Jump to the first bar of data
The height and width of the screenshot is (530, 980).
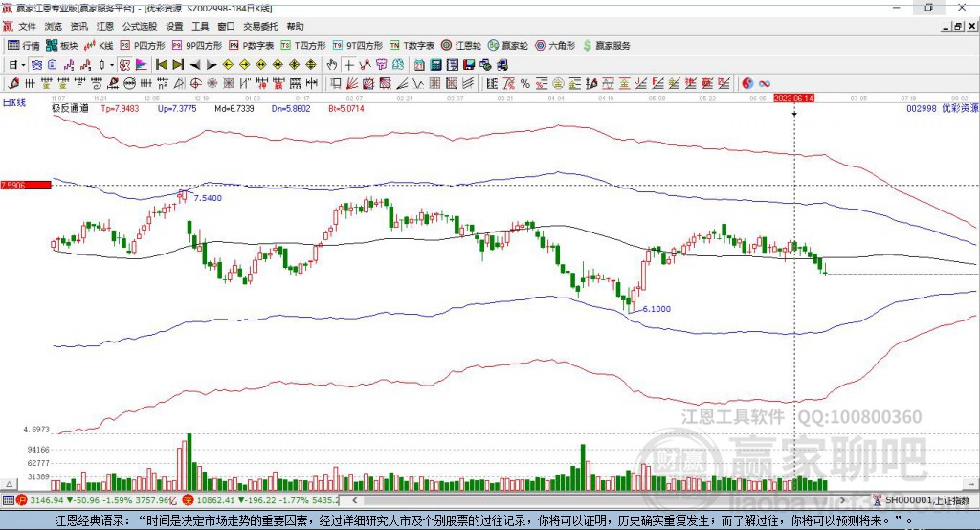(x=161, y=65)
